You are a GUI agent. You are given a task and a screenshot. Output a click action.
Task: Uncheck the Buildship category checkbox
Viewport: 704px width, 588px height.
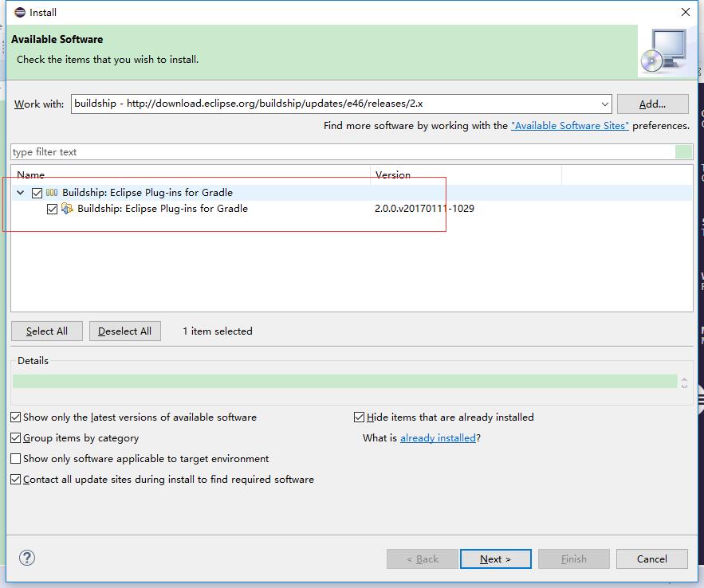point(37,193)
